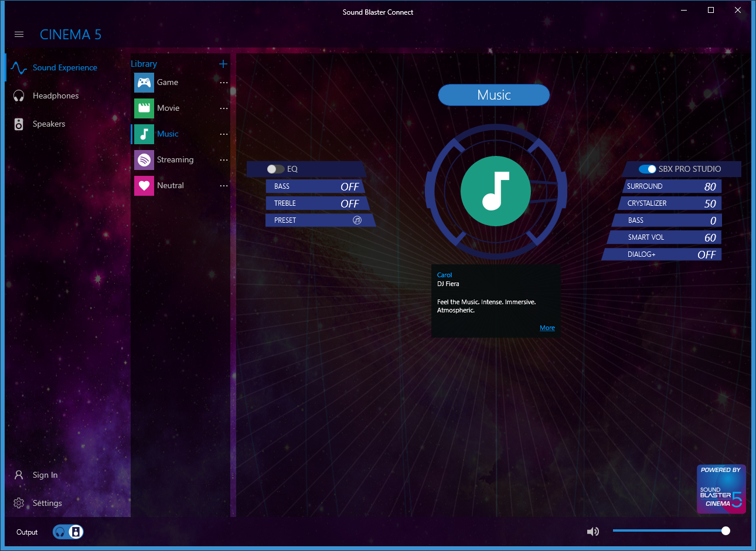Click the SBX Bass value 0
The height and width of the screenshot is (551, 756).
[713, 220]
